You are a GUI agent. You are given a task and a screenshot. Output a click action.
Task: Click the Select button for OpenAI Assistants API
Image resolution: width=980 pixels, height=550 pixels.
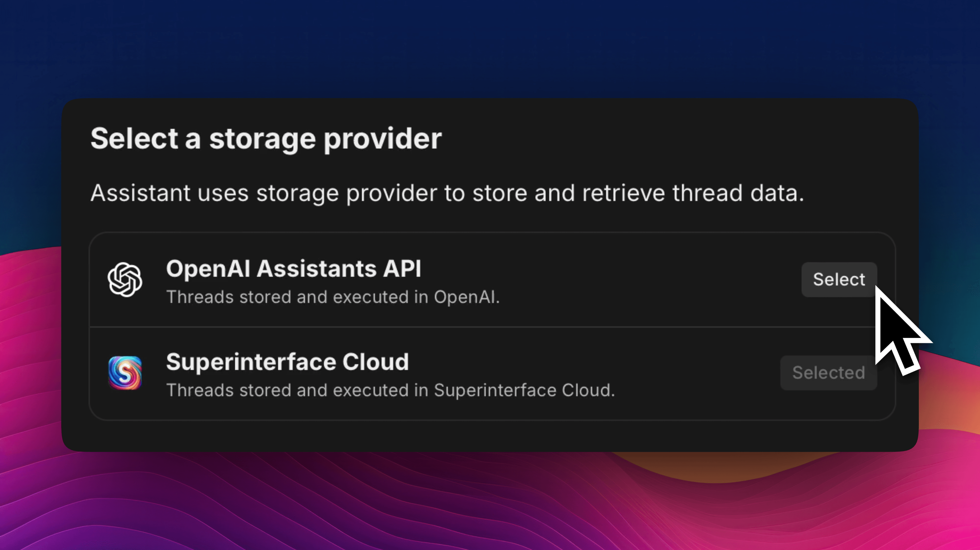839,279
